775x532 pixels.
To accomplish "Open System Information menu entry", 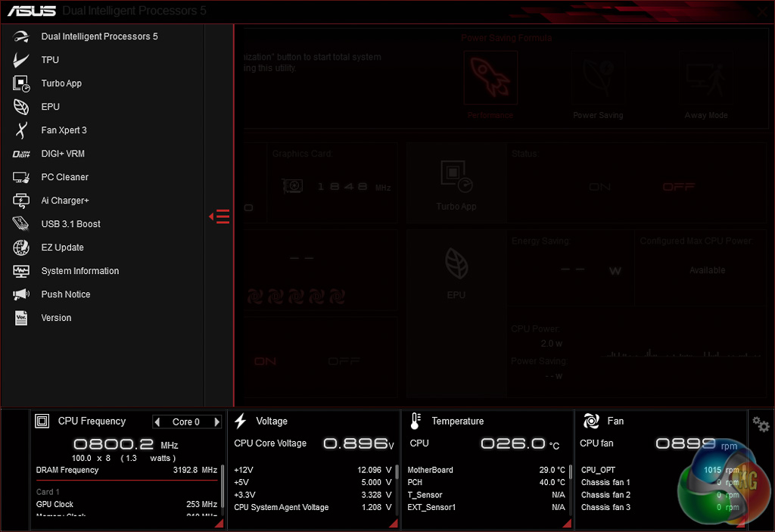I will coord(80,271).
